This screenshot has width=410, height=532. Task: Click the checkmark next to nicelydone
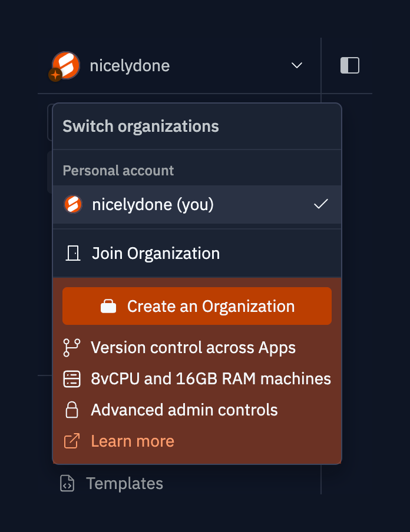321,204
